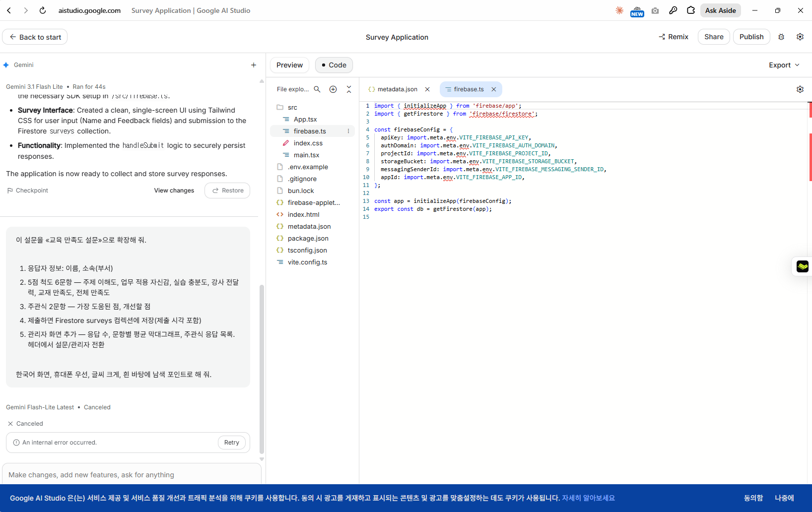Remix the Survey Application

(x=674, y=37)
